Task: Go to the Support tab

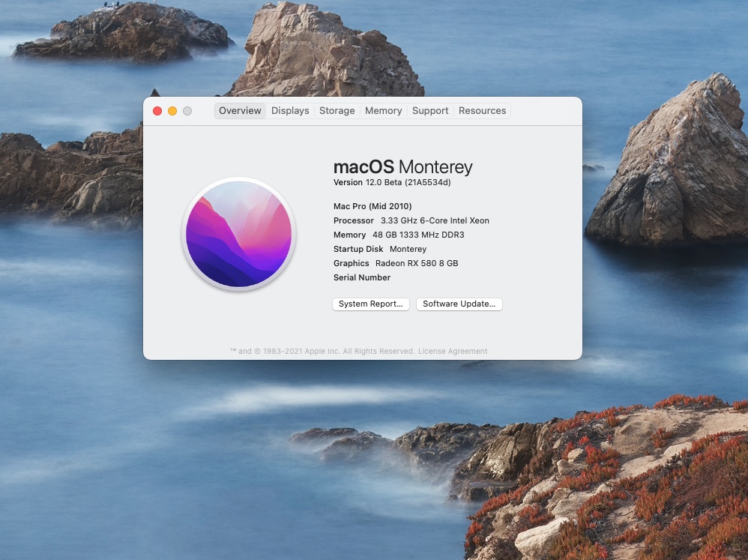Action: [x=429, y=111]
